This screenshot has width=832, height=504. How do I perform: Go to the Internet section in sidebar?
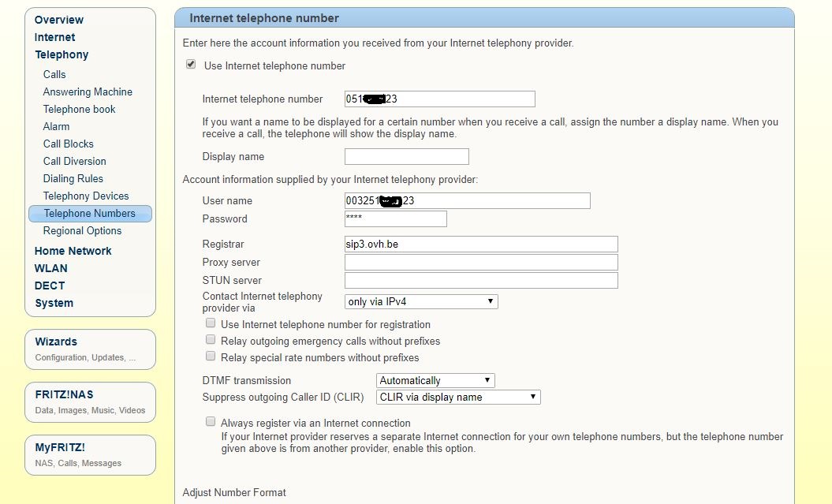click(55, 37)
